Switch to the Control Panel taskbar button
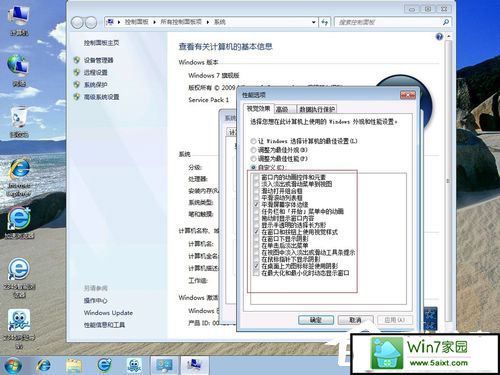 [165, 365]
